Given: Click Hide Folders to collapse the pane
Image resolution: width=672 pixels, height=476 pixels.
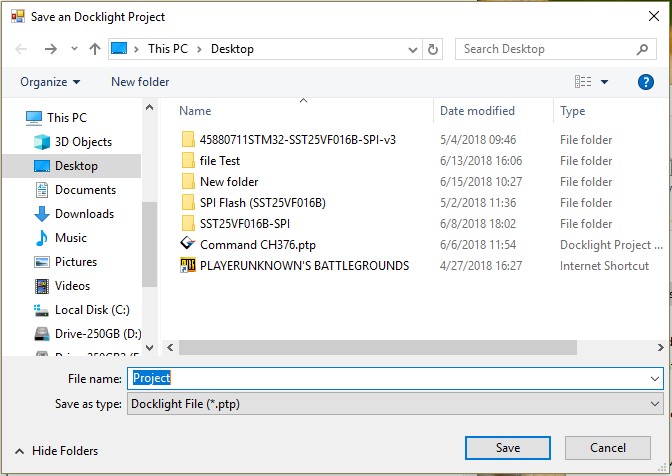Looking at the screenshot, I should tap(57, 451).
